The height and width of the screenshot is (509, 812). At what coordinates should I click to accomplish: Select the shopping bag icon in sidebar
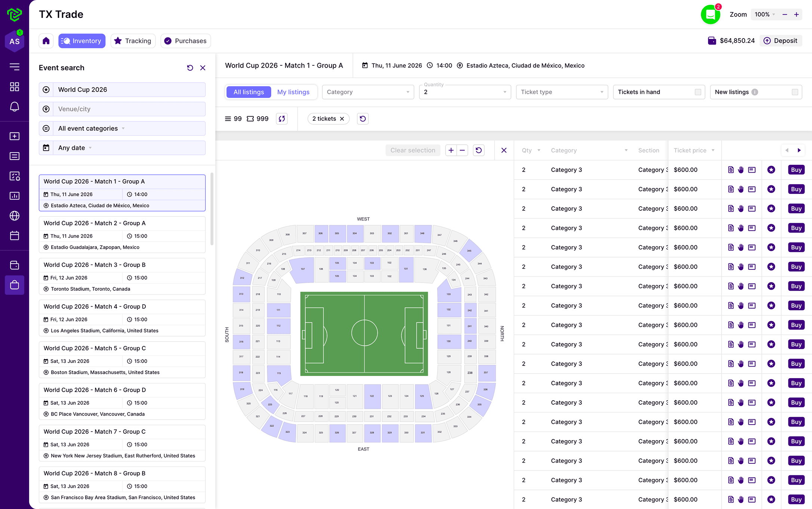point(15,285)
